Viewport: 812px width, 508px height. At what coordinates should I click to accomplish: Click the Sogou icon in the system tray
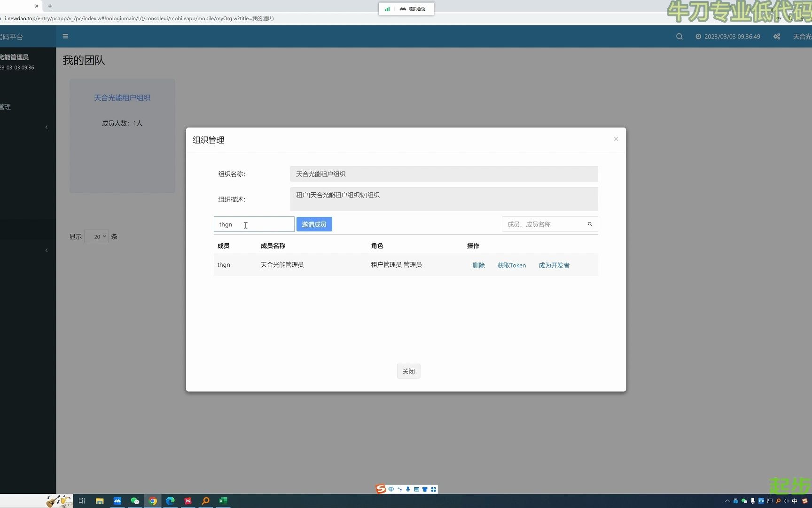click(x=804, y=501)
